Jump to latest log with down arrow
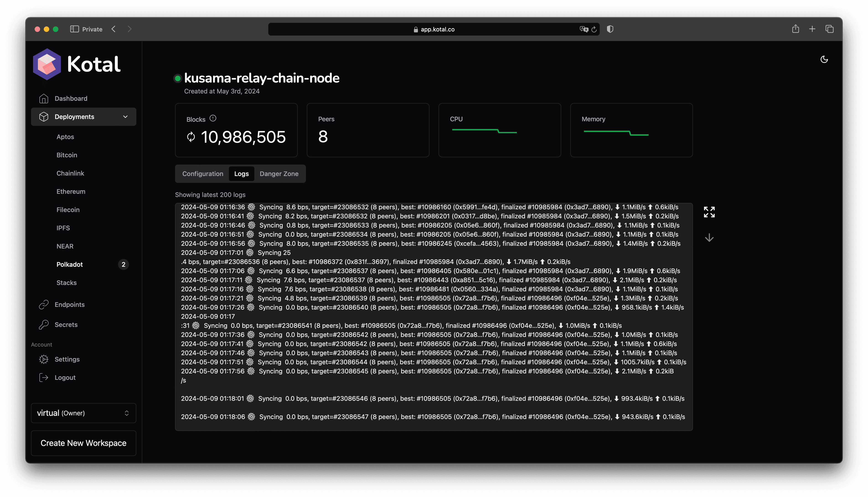This screenshot has width=868, height=497. 709,238
